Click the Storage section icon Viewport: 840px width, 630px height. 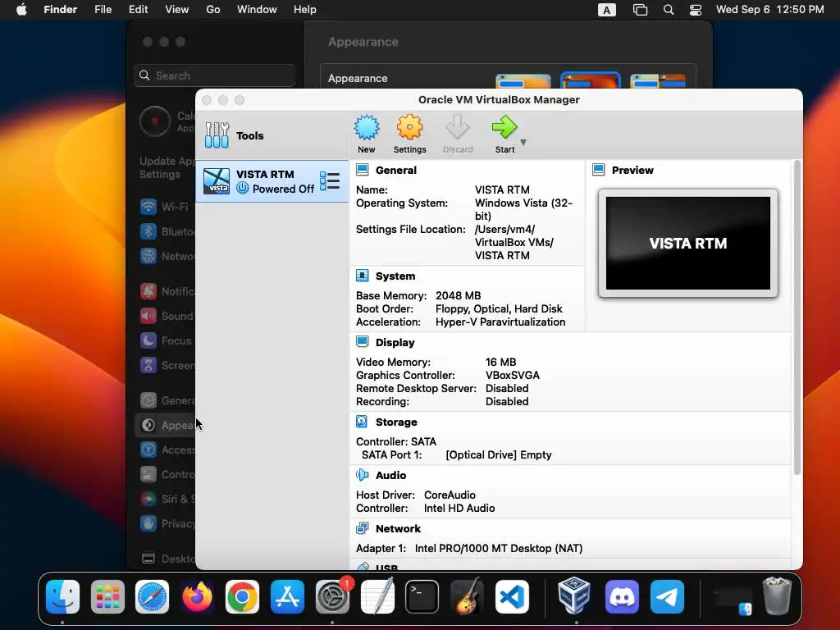pos(362,422)
